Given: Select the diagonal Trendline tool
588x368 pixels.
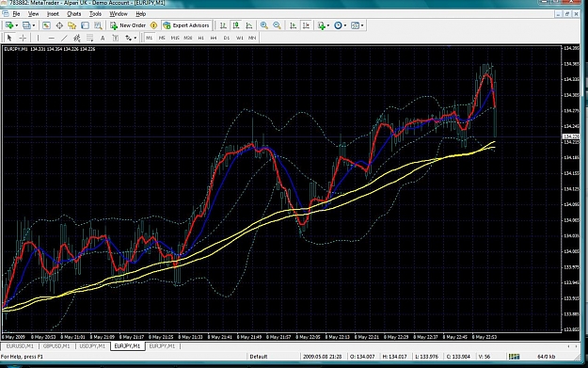Looking at the screenshot, I should (64, 38).
